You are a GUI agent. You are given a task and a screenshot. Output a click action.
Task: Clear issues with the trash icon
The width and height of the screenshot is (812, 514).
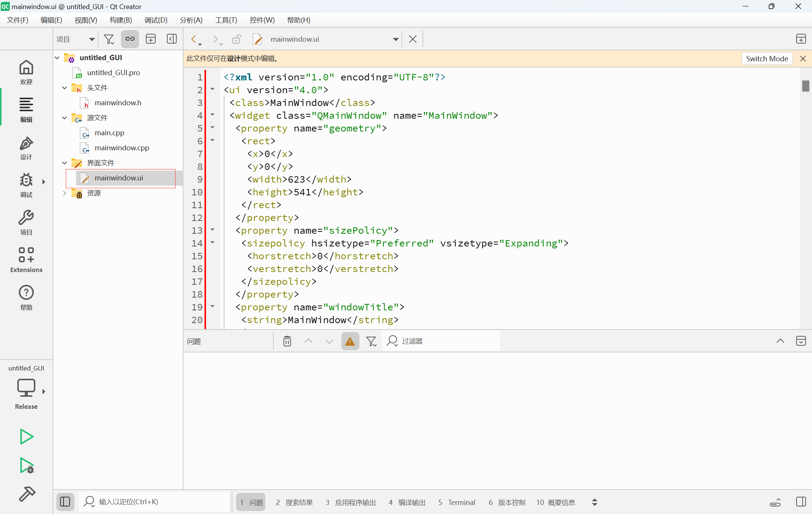[x=287, y=341]
